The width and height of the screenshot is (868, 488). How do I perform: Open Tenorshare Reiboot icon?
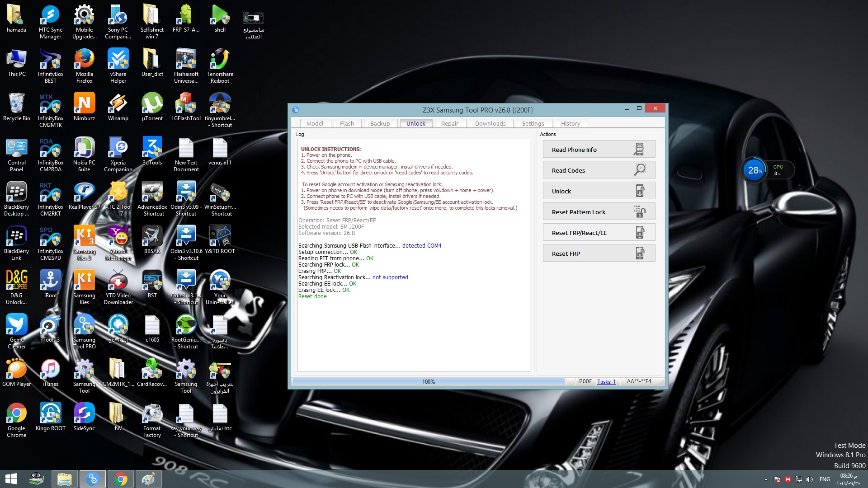220,66
